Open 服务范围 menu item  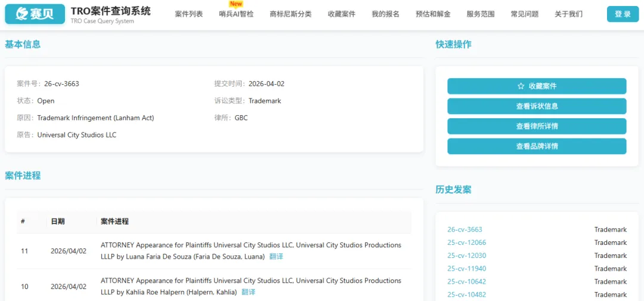(x=480, y=14)
